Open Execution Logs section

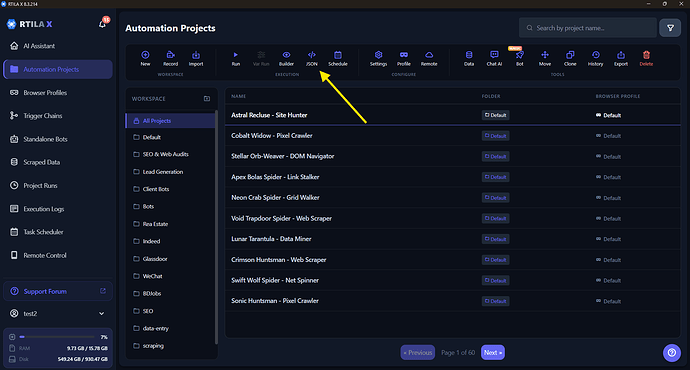pos(58,209)
